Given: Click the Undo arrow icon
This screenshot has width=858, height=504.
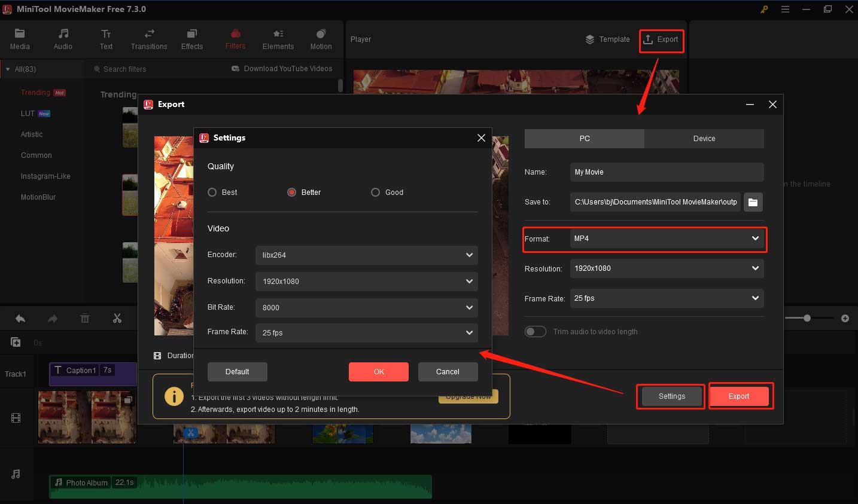Looking at the screenshot, I should tap(20, 319).
